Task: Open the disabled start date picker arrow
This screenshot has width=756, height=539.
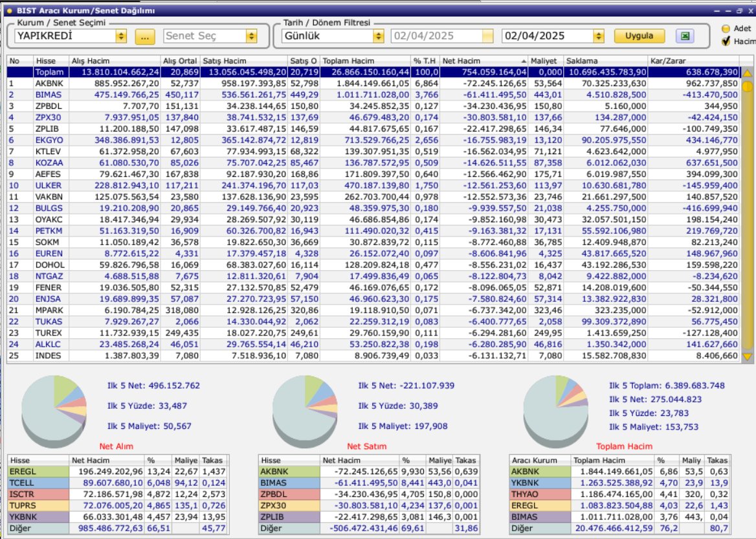Action: 488,36
